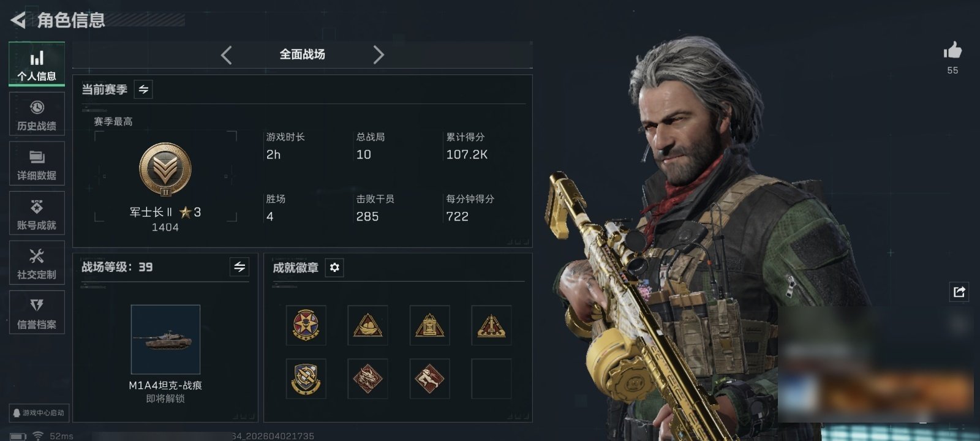The width and height of the screenshot is (980, 441).
Task: Open 成就徽章 gear settings
Action: click(x=334, y=268)
